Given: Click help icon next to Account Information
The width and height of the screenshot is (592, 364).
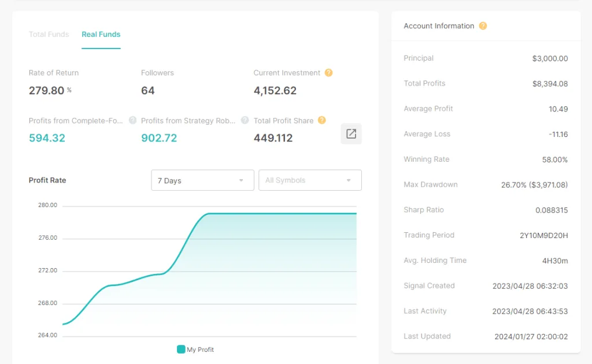Looking at the screenshot, I should 483,26.
